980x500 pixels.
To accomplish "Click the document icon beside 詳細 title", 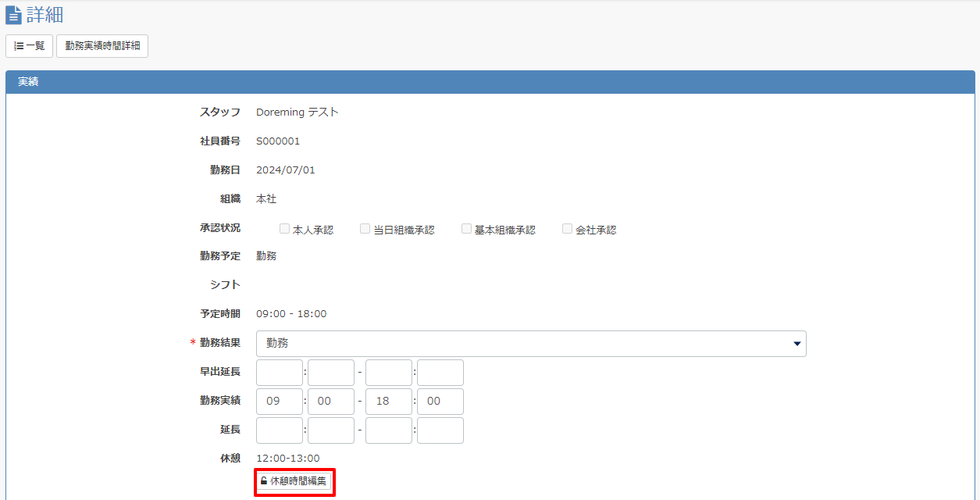I will click(x=13, y=16).
